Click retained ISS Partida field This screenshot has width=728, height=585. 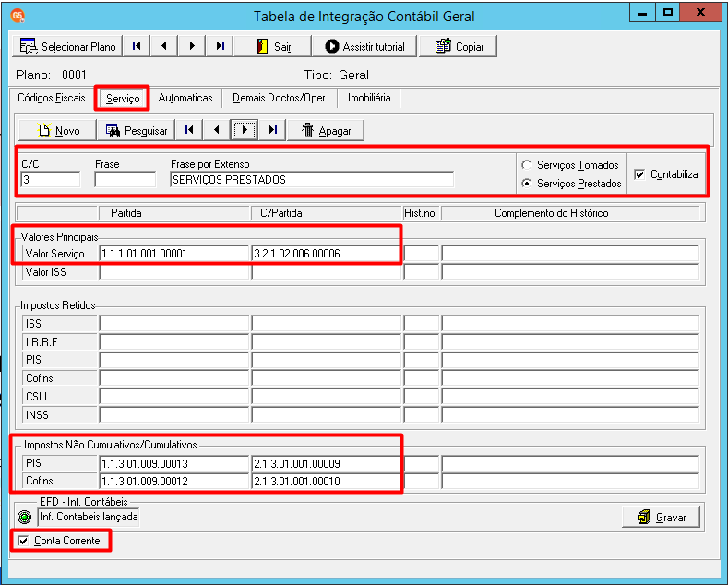174,324
